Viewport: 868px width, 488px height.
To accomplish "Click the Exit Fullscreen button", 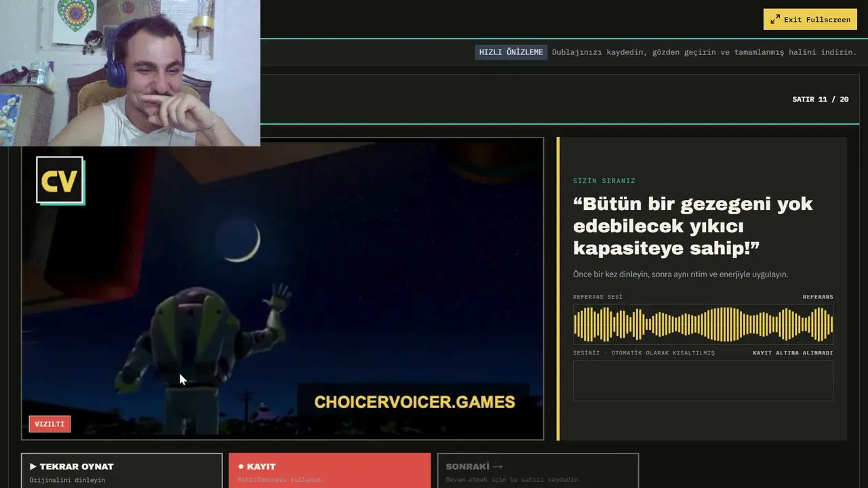I will [x=810, y=19].
